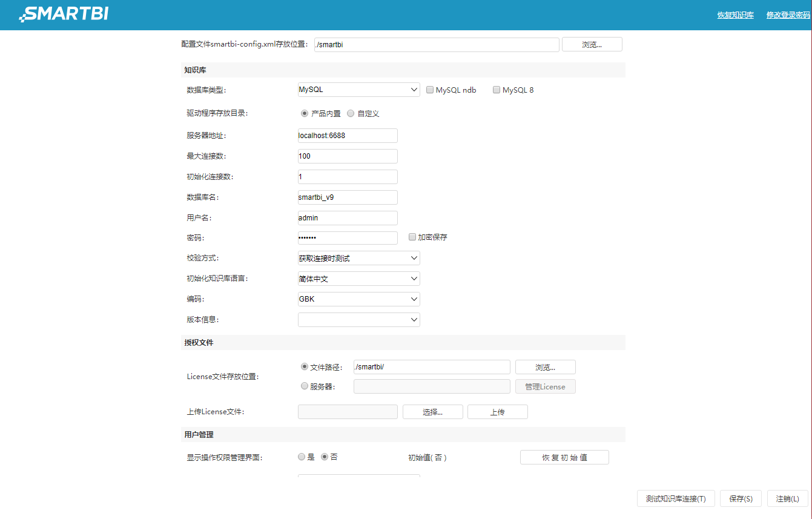Click the 注销(L) button
812x519 pixels.
[788, 498]
